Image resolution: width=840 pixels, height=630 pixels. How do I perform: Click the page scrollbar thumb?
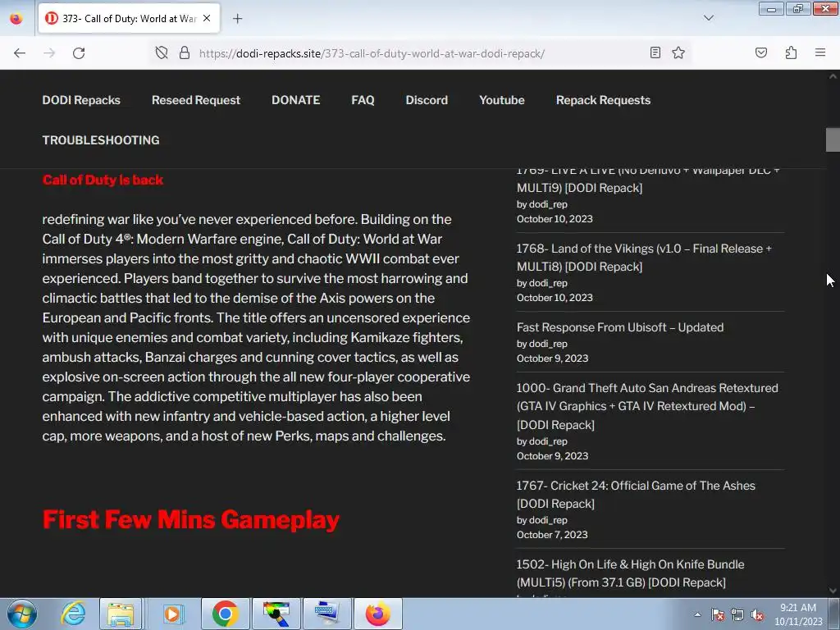click(833, 139)
